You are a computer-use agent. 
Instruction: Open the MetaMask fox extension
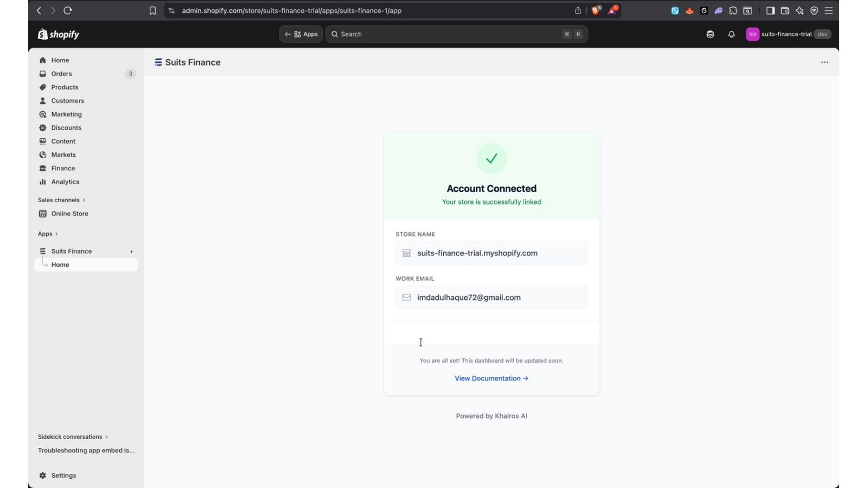point(690,10)
